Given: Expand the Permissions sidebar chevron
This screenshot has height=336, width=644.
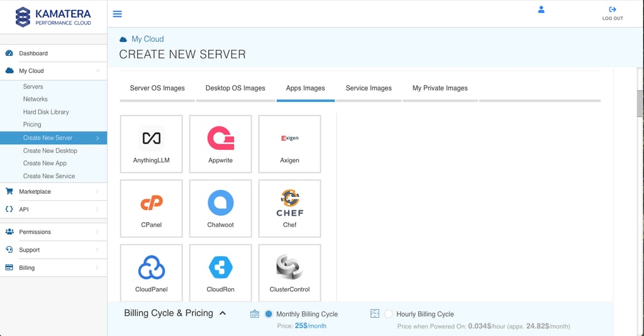Looking at the screenshot, I should (97, 232).
